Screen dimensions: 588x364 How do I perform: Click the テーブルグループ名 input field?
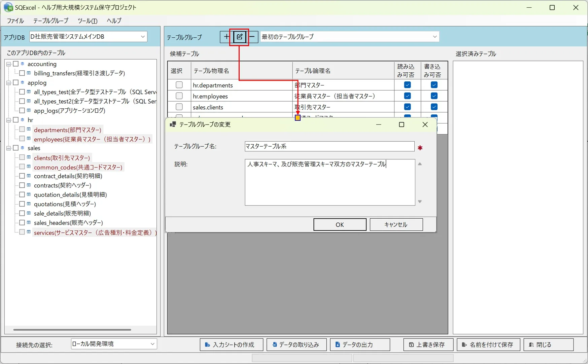coord(330,146)
